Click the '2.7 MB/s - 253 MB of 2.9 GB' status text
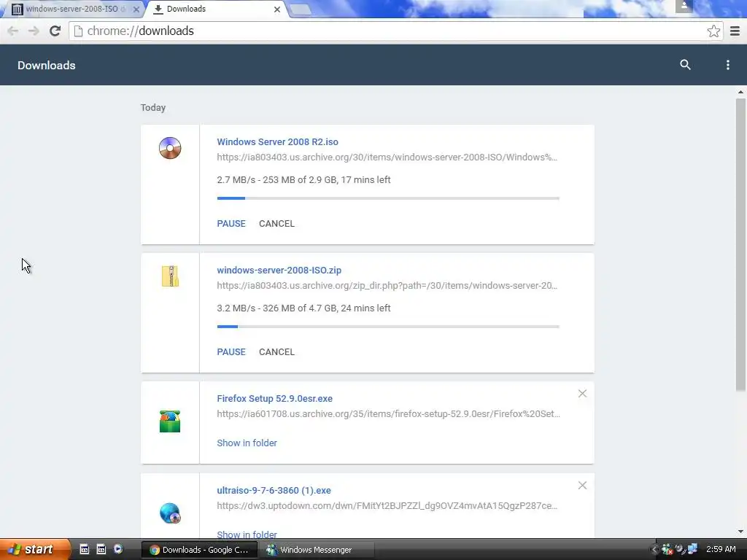 pyautogui.click(x=303, y=180)
